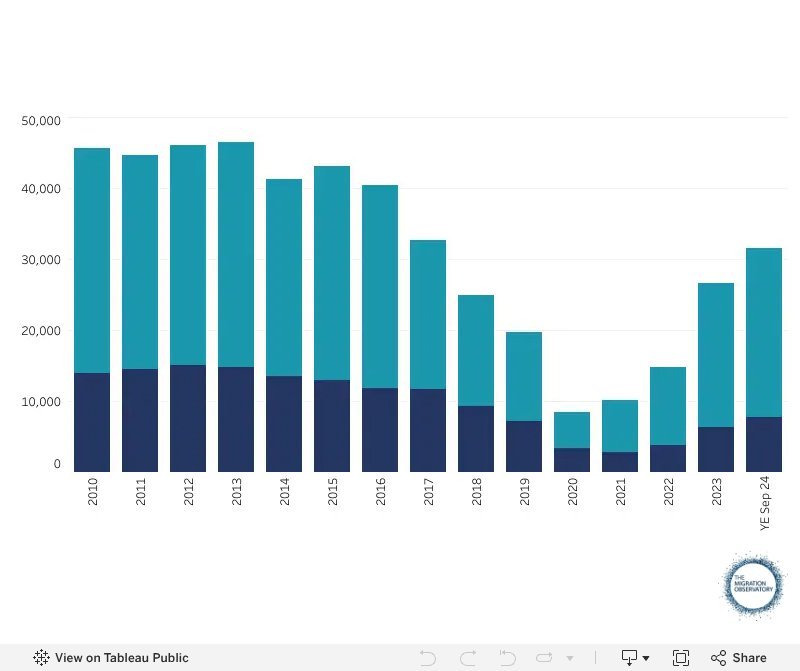Click the 2010 axis label

coord(92,491)
